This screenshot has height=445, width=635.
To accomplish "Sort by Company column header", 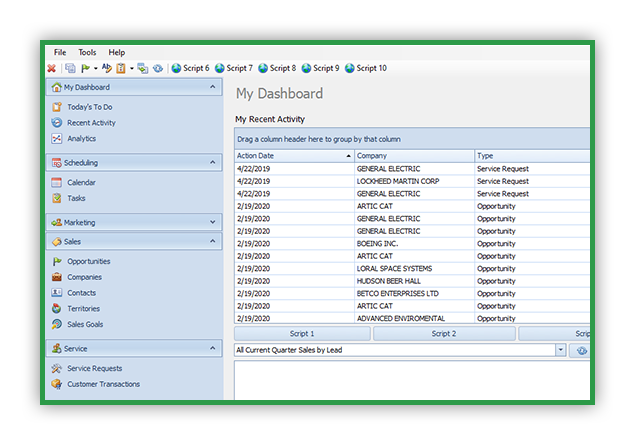I will (x=414, y=156).
